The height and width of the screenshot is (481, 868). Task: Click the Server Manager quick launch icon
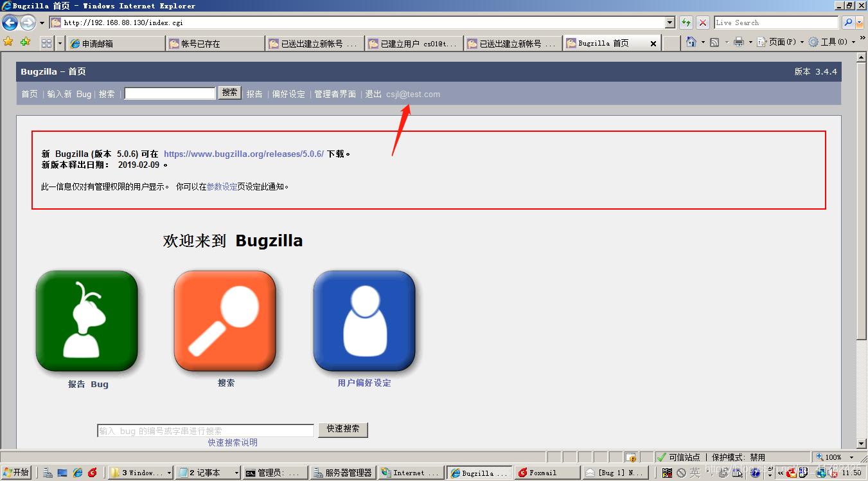(48, 473)
